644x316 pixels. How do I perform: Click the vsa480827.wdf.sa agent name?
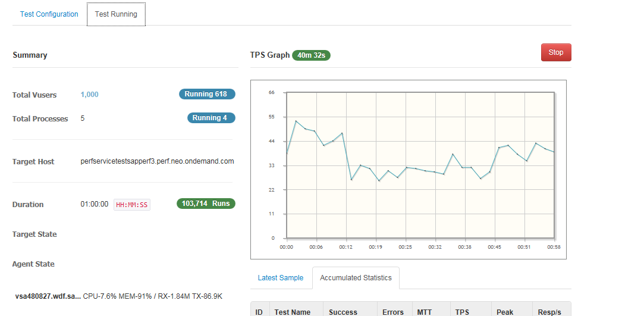(48, 296)
